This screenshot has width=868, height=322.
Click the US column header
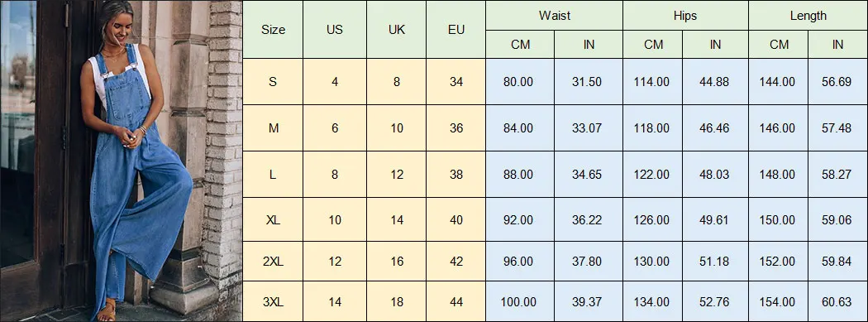(x=334, y=29)
